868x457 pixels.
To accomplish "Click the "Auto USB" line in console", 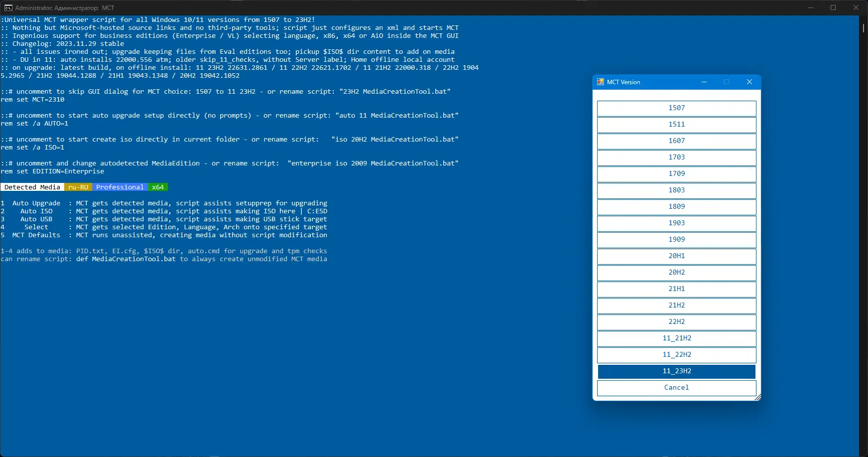I will [x=164, y=219].
